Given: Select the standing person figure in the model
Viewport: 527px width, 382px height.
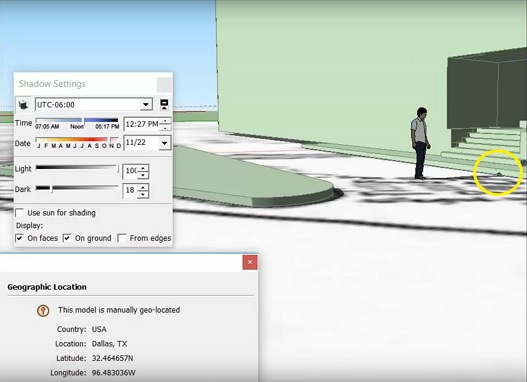Looking at the screenshot, I should tap(420, 143).
